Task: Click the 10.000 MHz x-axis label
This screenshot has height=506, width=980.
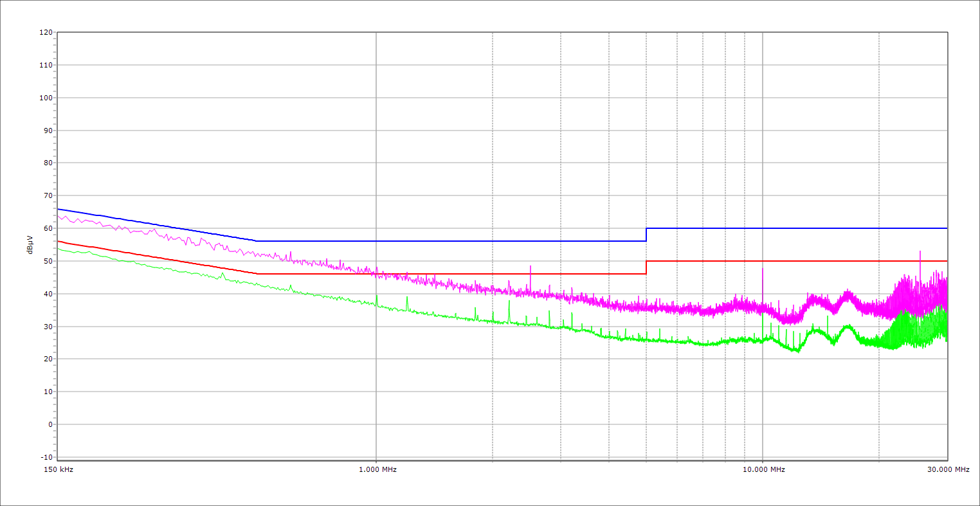Action: [x=763, y=469]
